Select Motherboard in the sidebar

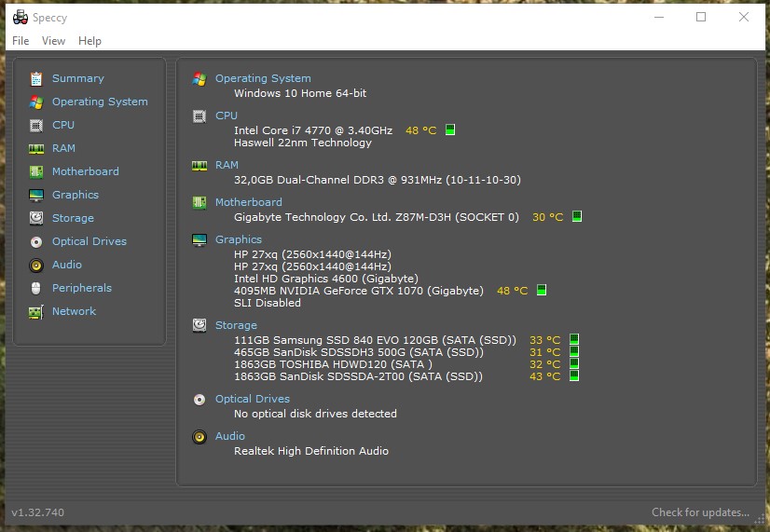click(x=86, y=171)
